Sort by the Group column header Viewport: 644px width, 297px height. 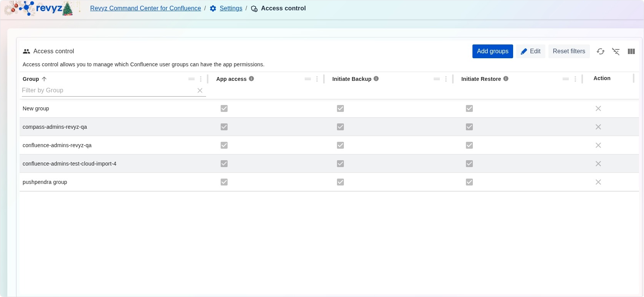31,79
